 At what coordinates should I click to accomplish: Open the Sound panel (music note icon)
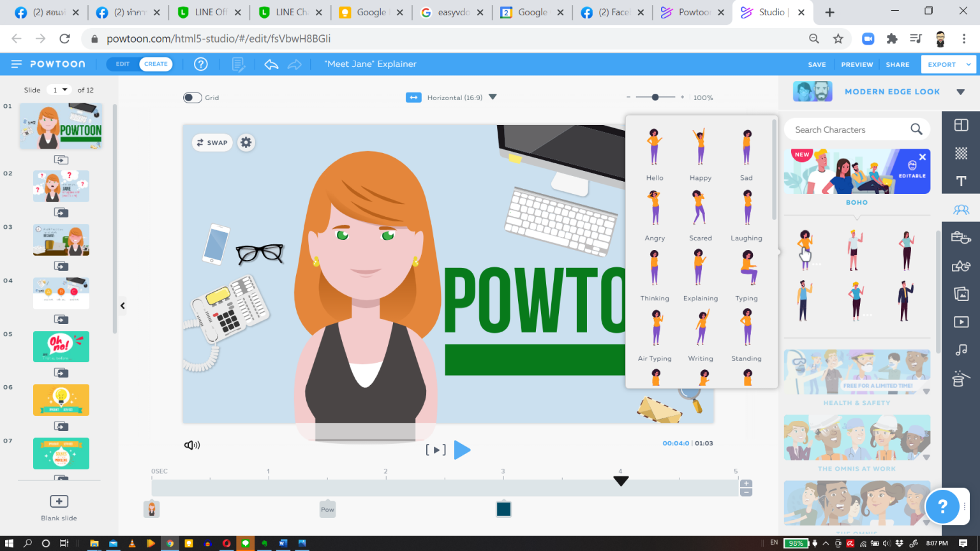click(x=961, y=349)
